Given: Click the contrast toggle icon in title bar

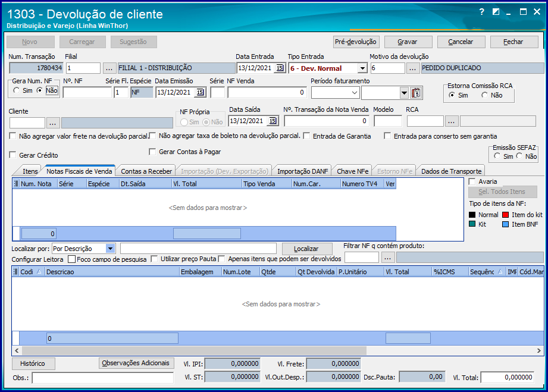Looking at the screenshot, I should click(x=496, y=12).
